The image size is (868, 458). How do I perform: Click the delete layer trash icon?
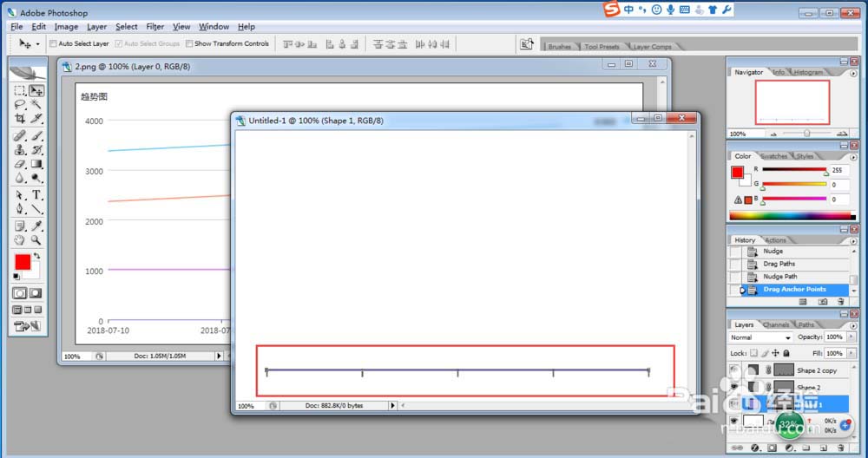pos(841,448)
